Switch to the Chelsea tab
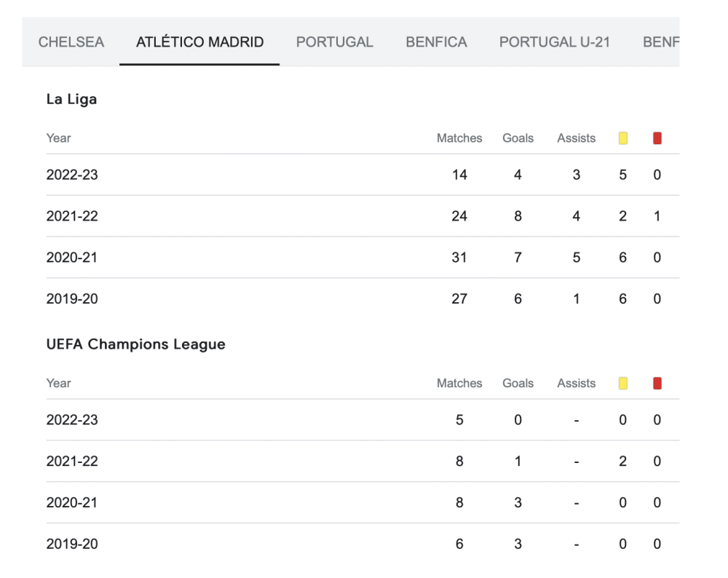The image size is (728, 578). (x=71, y=41)
